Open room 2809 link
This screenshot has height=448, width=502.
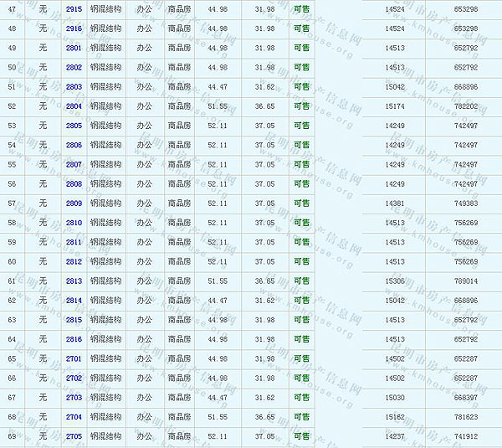(x=74, y=203)
